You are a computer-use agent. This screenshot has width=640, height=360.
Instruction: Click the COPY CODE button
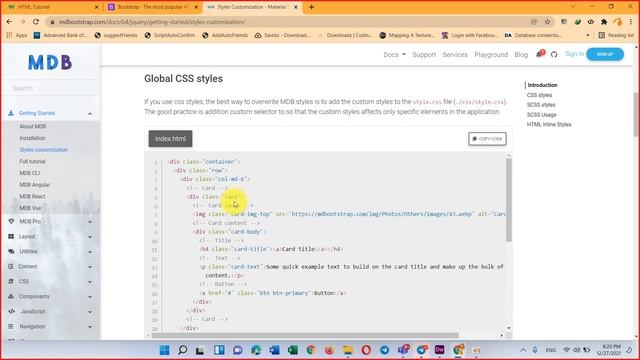tap(487, 139)
